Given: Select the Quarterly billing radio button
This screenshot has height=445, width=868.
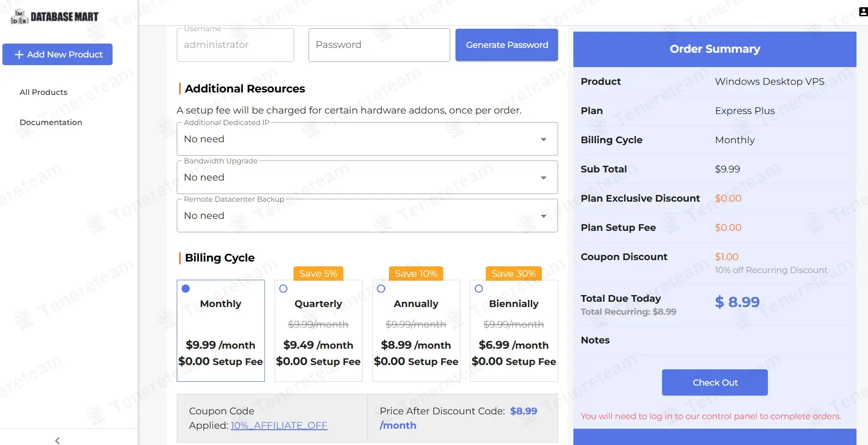Looking at the screenshot, I should click(x=284, y=288).
